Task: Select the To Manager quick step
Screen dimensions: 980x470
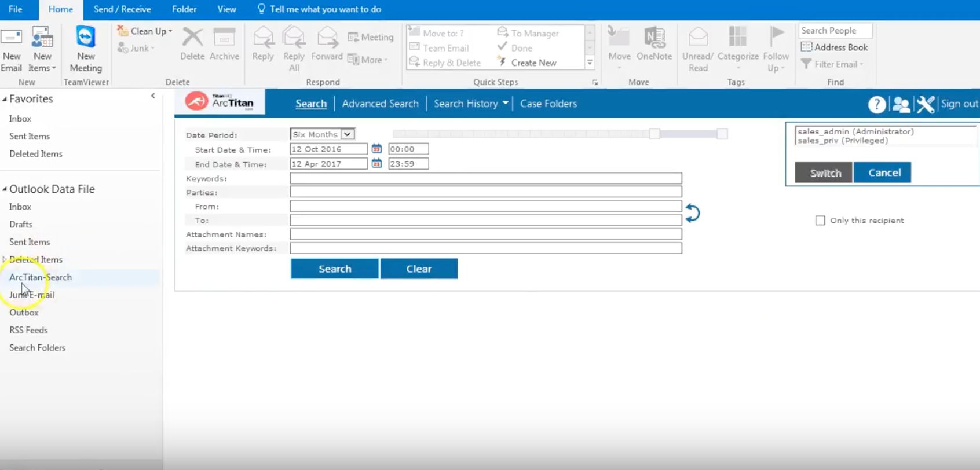Action: [528, 33]
